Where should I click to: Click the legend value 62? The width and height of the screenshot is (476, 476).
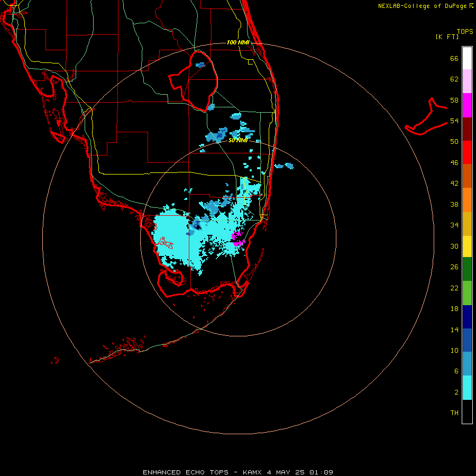(x=454, y=79)
